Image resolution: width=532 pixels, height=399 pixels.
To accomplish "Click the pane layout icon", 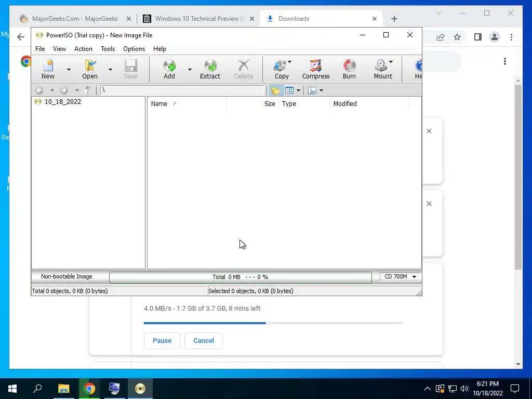I will tap(312, 90).
